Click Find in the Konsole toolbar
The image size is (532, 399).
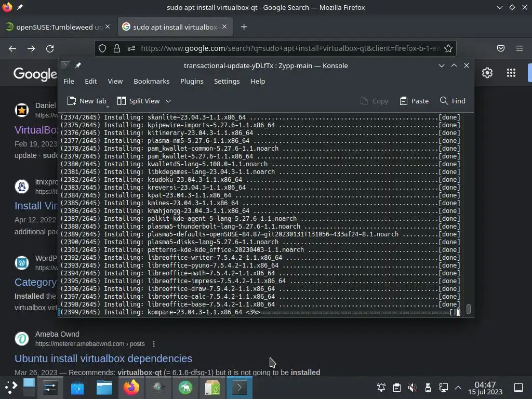[453, 101]
